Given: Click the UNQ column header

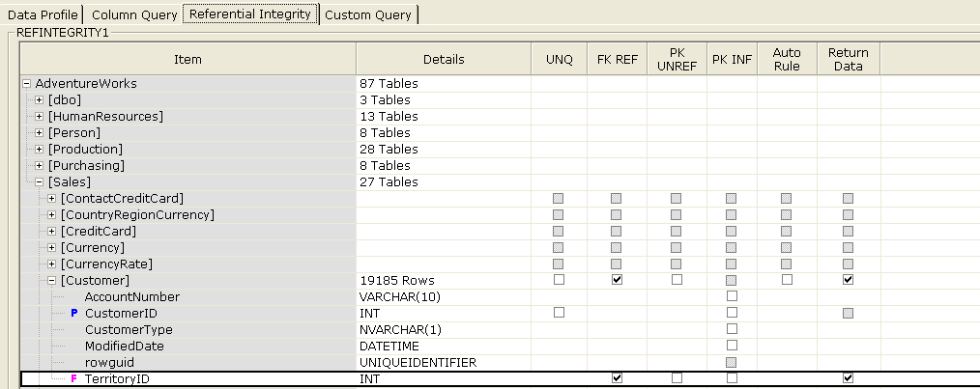Looking at the screenshot, I should 560,59.
